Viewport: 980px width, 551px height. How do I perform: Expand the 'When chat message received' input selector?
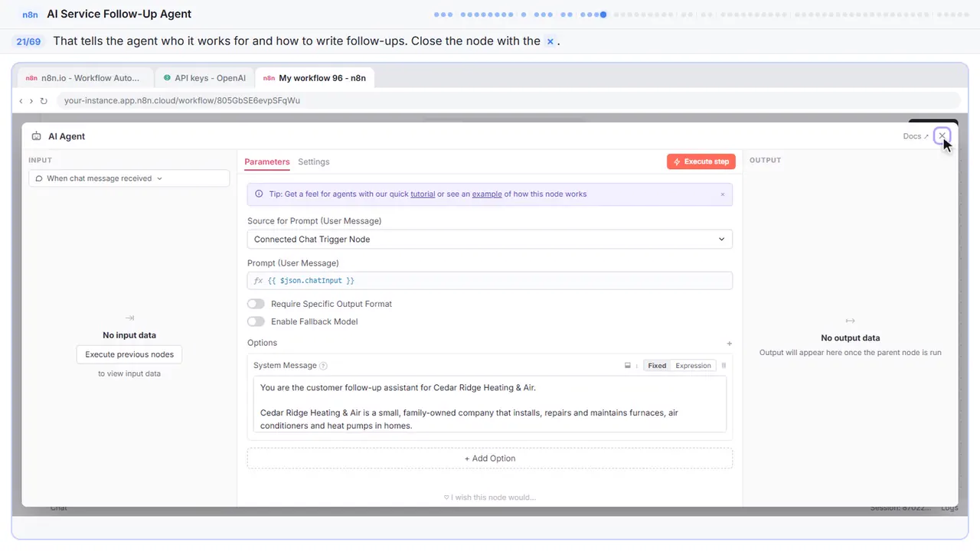coord(129,178)
